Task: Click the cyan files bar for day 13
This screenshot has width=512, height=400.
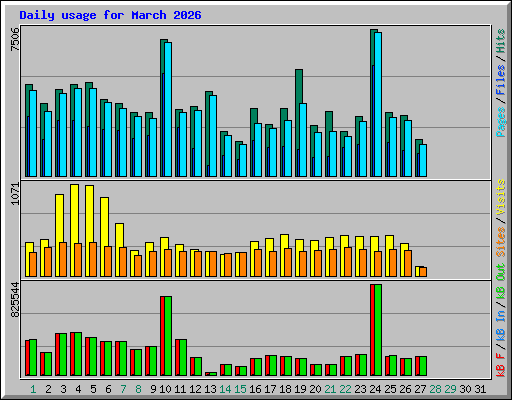Action: coord(213,136)
